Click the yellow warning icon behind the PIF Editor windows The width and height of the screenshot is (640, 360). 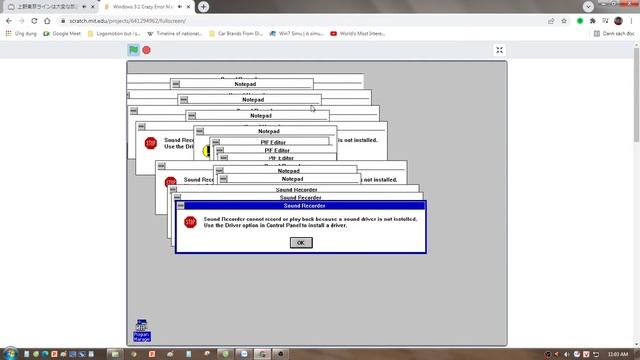click(206, 151)
